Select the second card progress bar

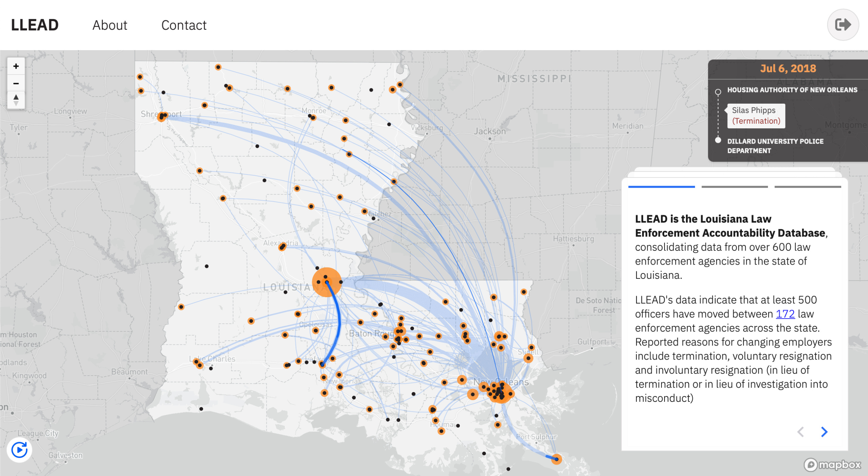click(x=734, y=187)
